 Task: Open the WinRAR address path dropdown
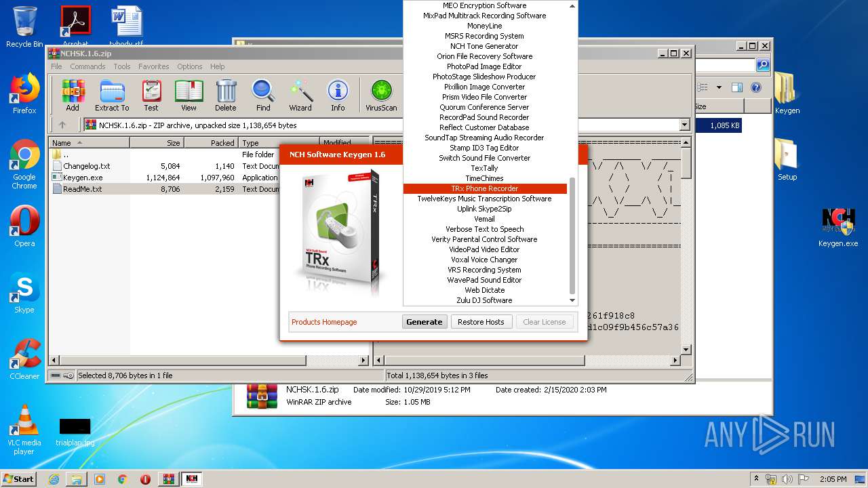point(684,125)
